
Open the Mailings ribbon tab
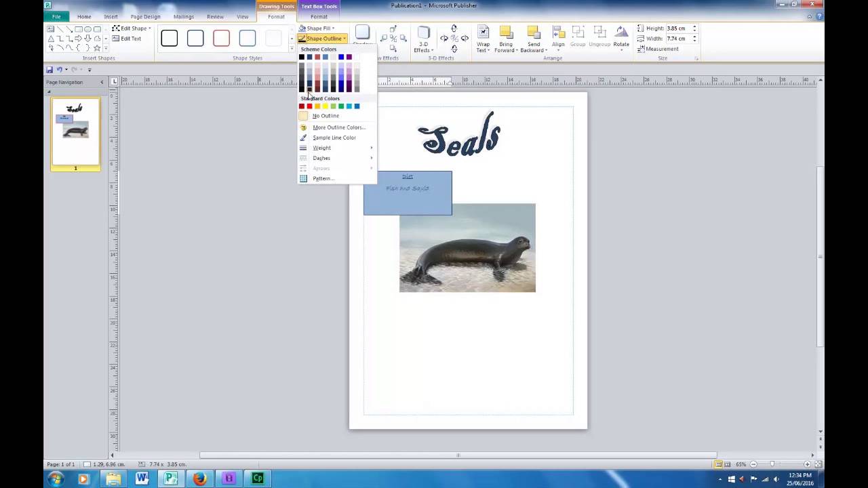click(184, 16)
